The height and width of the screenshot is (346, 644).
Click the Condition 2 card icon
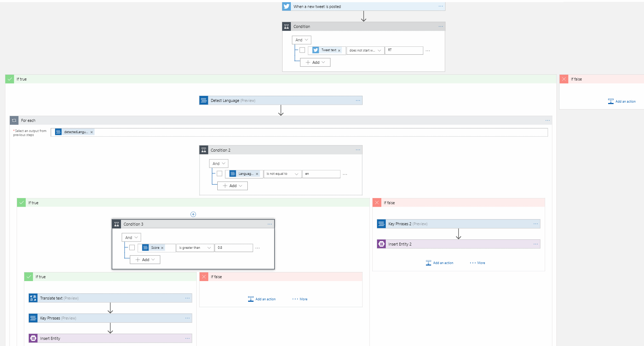click(204, 150)
